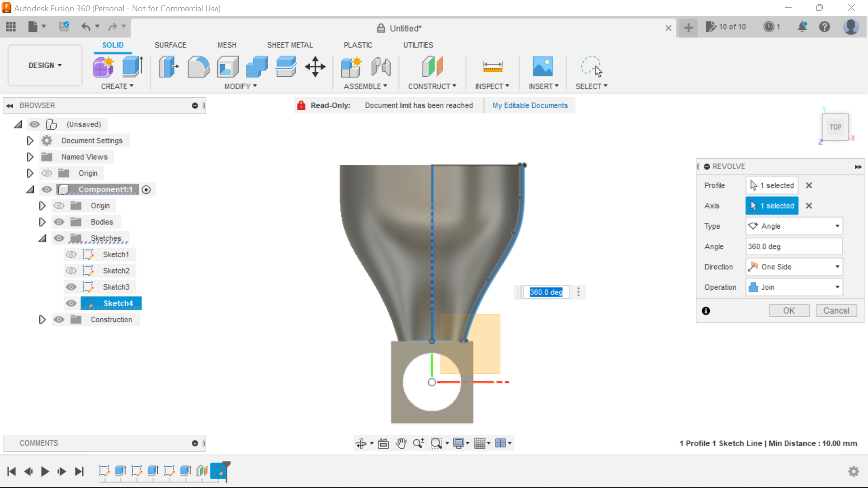
Task: Open the Type dropdown set to Angle
Action: tap(836, 226)
